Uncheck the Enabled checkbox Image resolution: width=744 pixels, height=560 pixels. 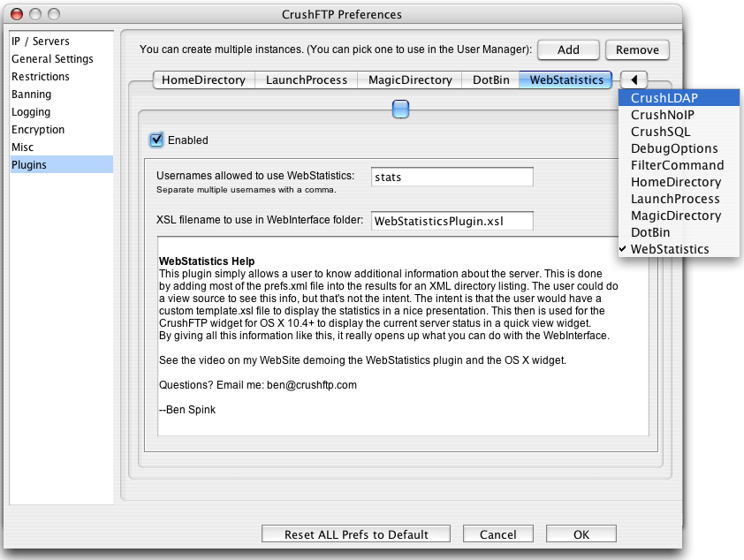click(x=157, y=140)
